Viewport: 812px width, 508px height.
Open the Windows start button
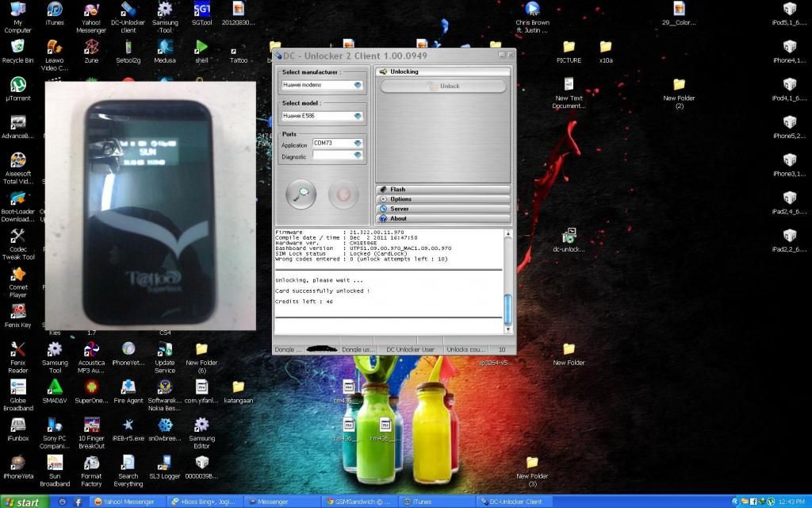(x=25, y=502)
